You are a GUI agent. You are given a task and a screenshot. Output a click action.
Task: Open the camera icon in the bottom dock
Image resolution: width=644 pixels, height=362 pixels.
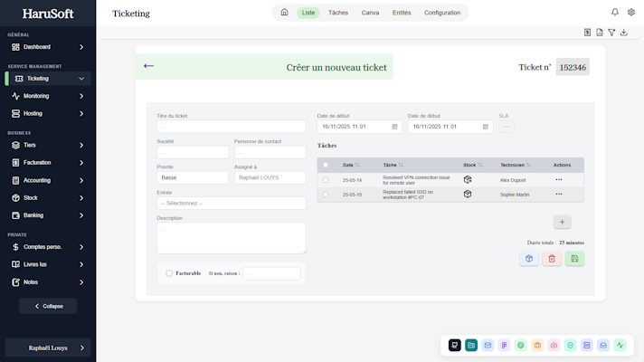pyautogui.click(x=554, y=345)
